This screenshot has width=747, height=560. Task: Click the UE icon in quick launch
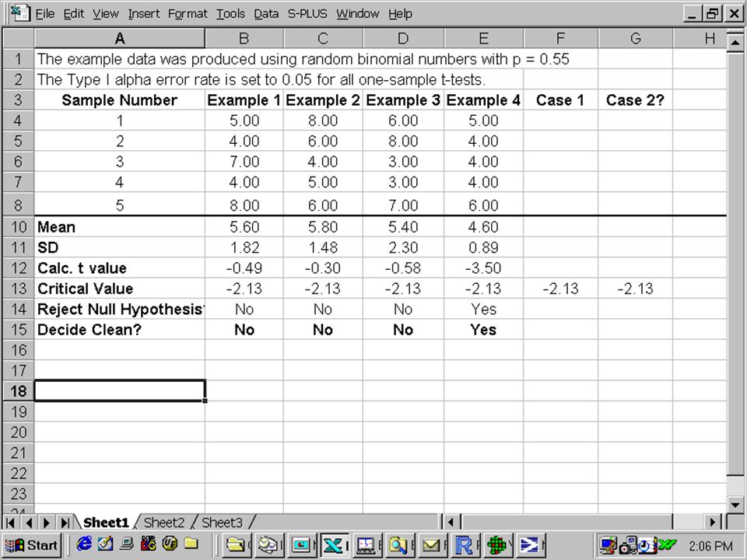coord(170,544)
